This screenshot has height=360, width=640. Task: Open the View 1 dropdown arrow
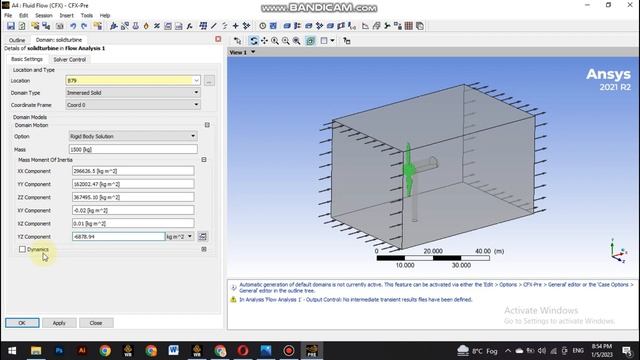click(x=253, y=52)
